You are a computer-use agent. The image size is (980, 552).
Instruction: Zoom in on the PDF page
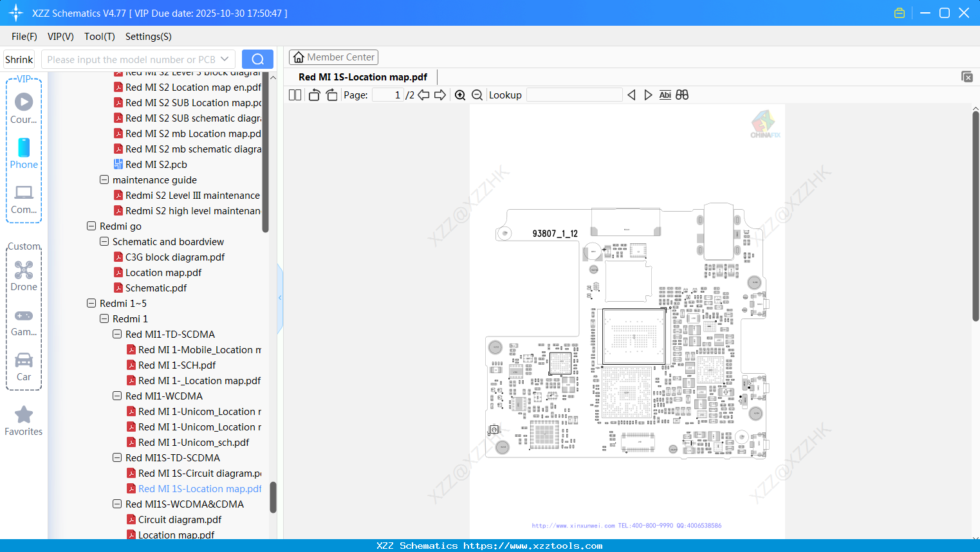pos(460,95)
